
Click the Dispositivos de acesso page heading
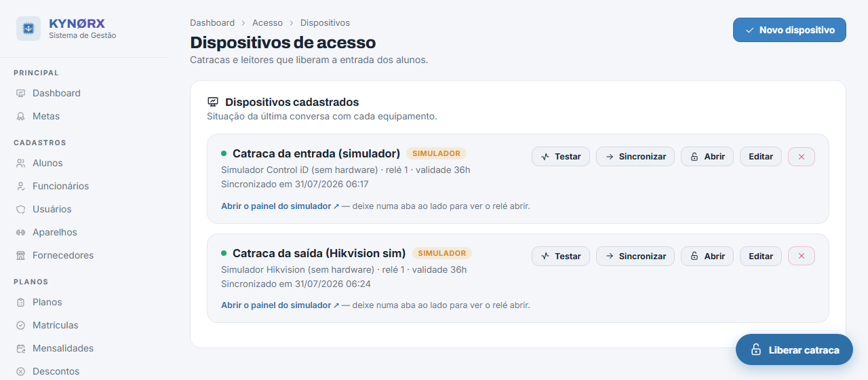click(283, 43)
